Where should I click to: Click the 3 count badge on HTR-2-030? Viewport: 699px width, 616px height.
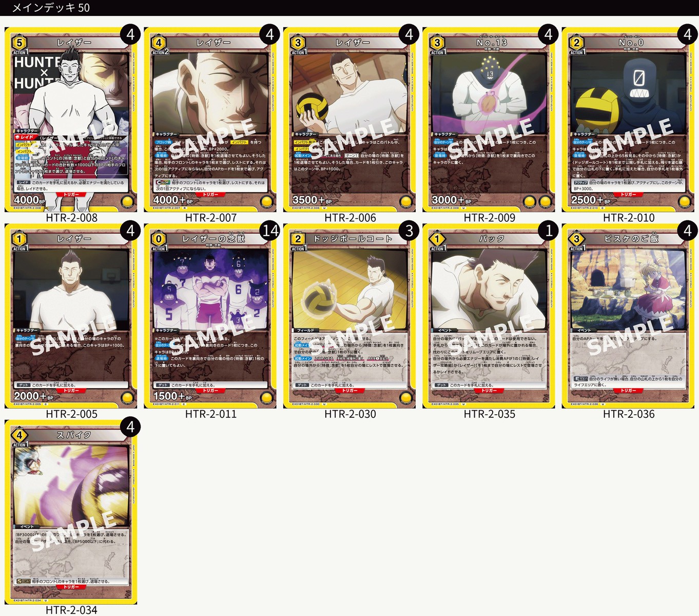point(409,231)
